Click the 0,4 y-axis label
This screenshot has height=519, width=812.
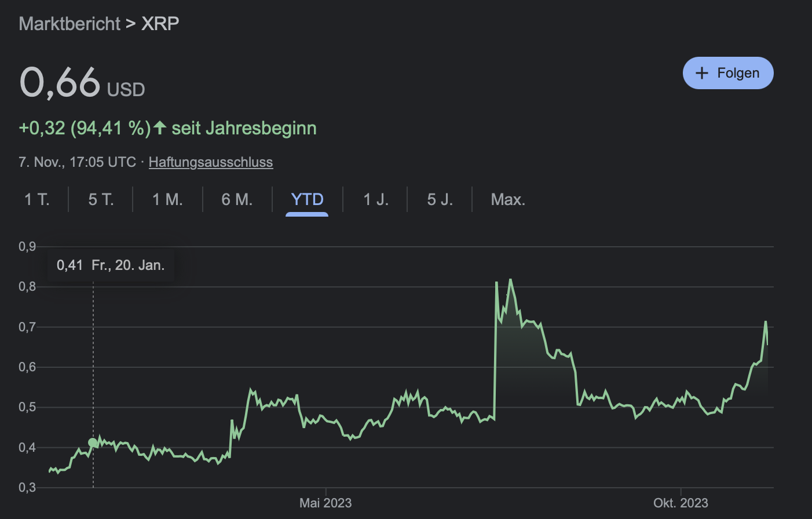27,448
